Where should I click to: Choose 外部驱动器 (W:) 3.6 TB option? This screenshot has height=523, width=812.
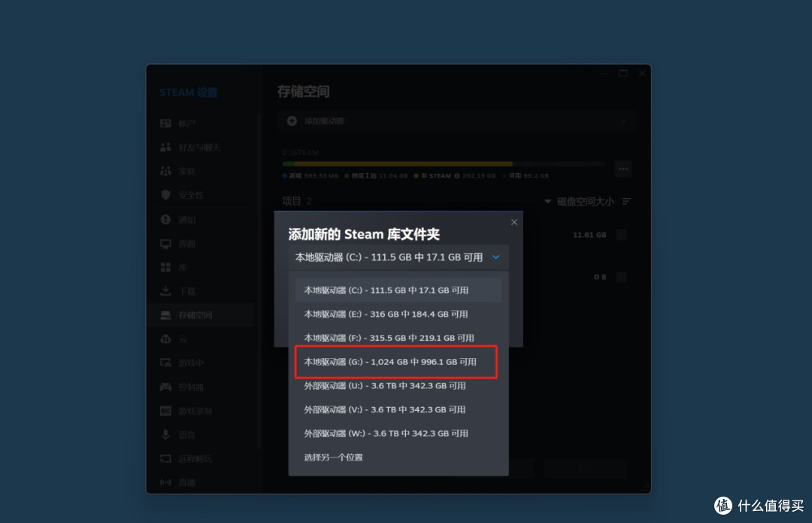pos(398,433)
